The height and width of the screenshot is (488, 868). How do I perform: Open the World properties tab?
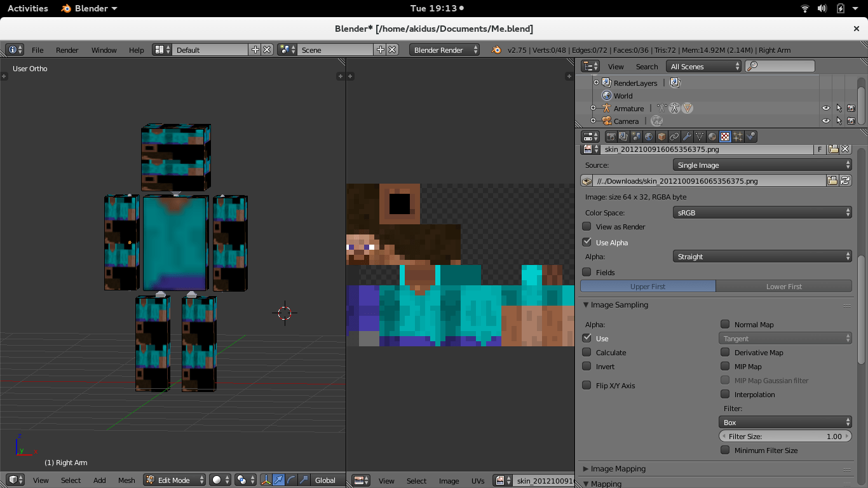pos(649,136)
